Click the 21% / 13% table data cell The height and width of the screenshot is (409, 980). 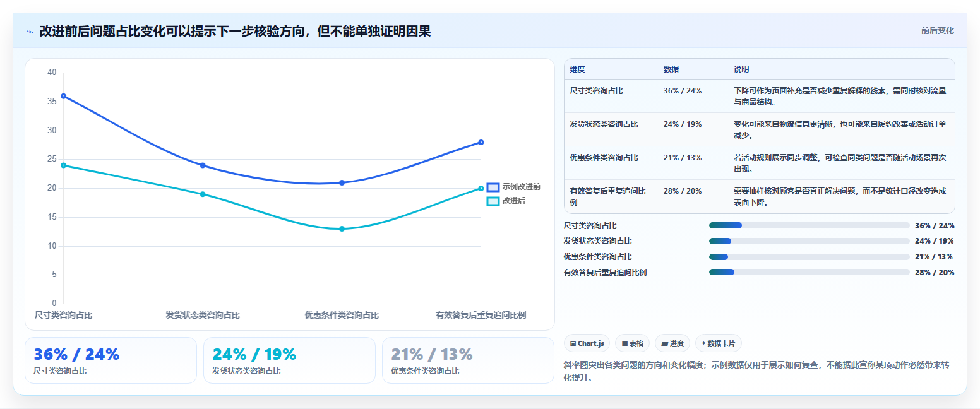[682, 158]
